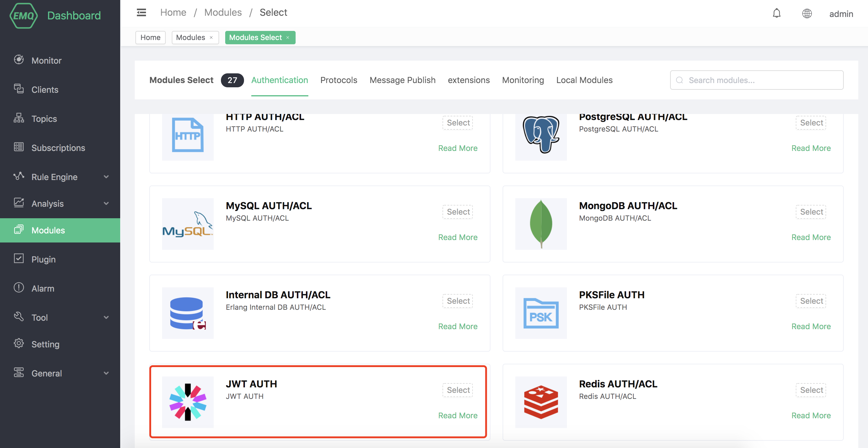
Task: Click Read More for MongoDB AUTH/ACL
Action: pyautogui.click(x=811, y=237)
